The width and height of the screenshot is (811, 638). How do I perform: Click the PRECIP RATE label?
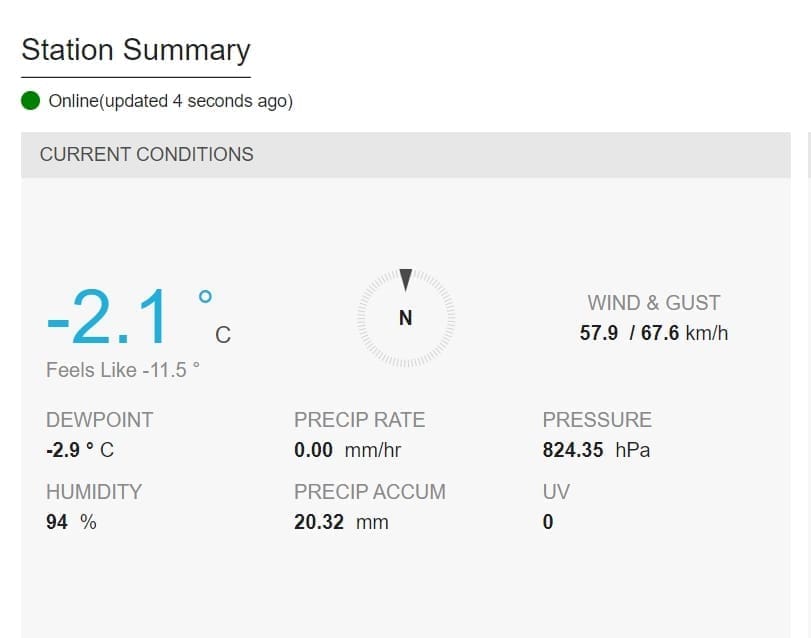(359, 420)
